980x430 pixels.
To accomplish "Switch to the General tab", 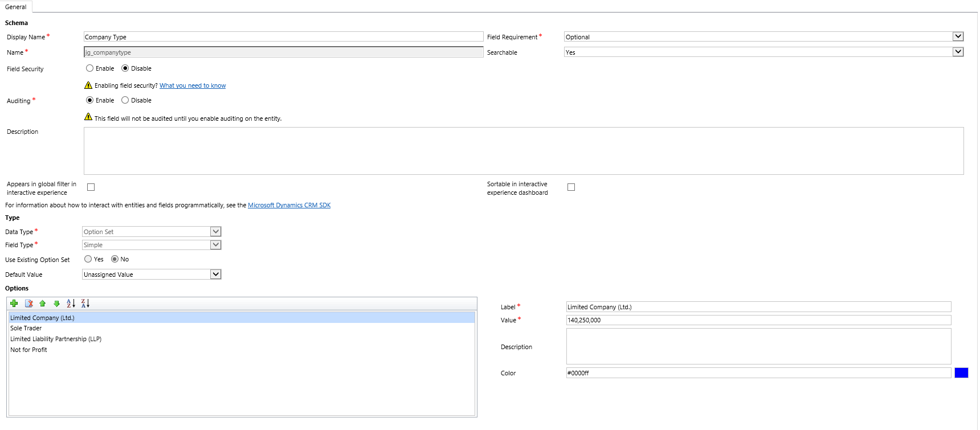I will pos(16,7).
